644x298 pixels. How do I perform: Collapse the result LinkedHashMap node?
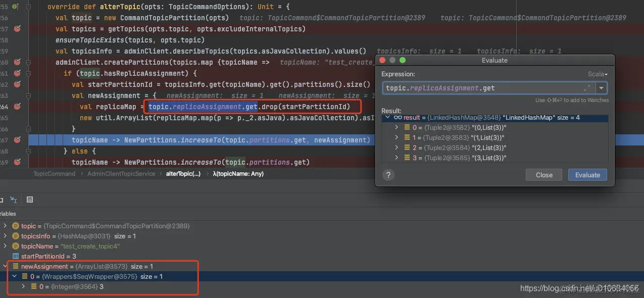[x=388, y=117]
